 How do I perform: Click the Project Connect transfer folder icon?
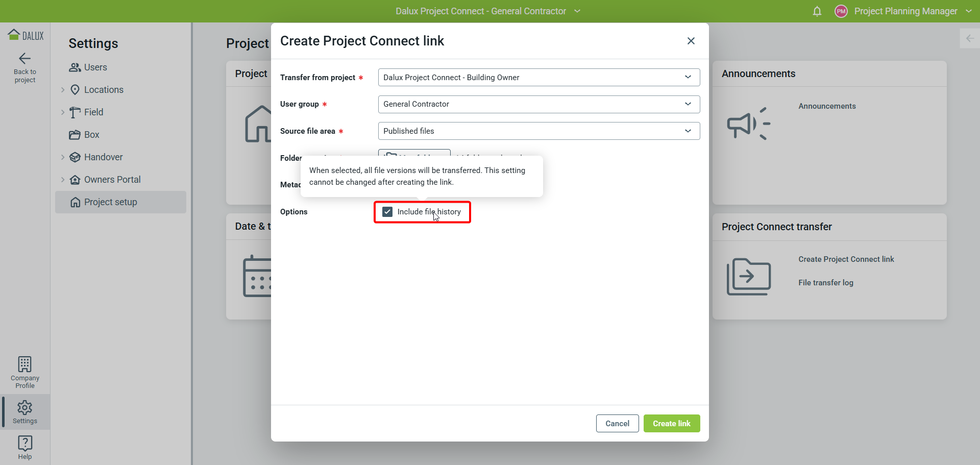(x=748, y=277)
